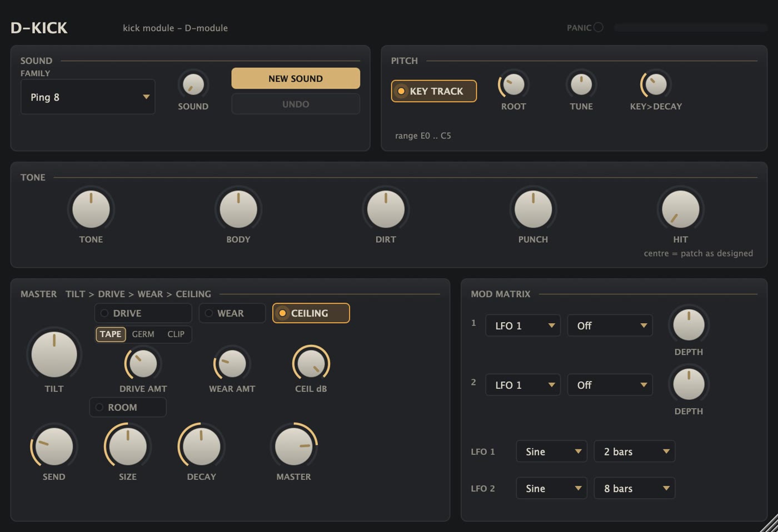Viewport: 778px width, 532px height.
Task: Select the CLIP drive mode
Action: tap(176, 334)
